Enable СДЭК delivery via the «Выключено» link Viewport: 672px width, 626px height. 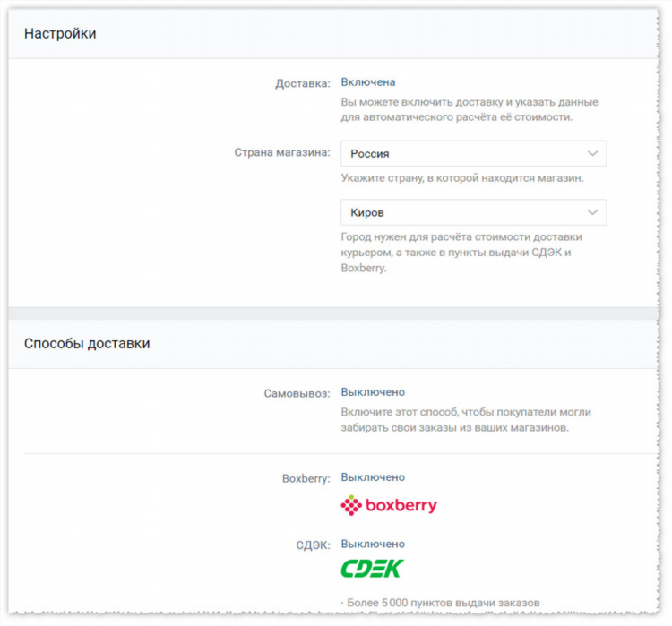pyautogui.click(x=373, y=544)
